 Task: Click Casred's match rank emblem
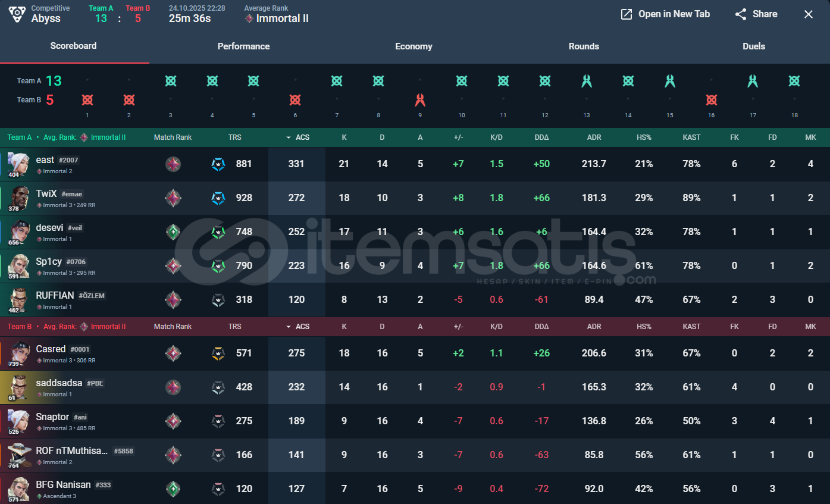tap(173, 353)
